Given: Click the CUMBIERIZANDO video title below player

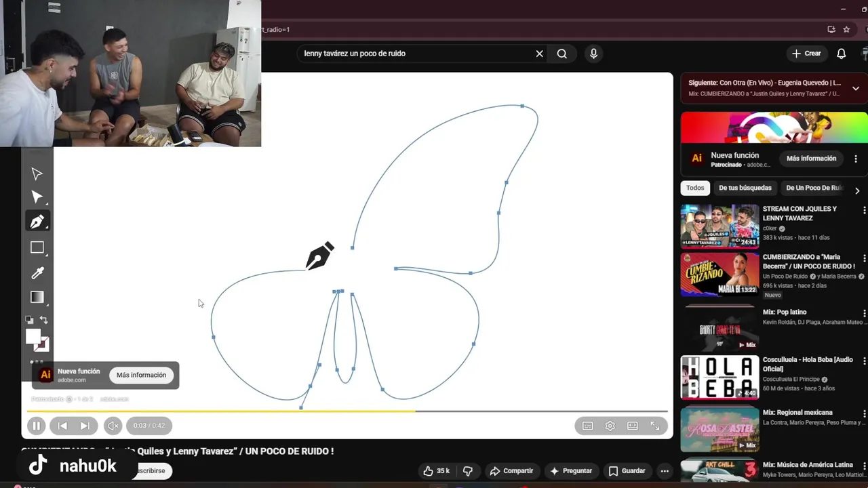Looking at the screenshot, I should (x=178, y=451).
